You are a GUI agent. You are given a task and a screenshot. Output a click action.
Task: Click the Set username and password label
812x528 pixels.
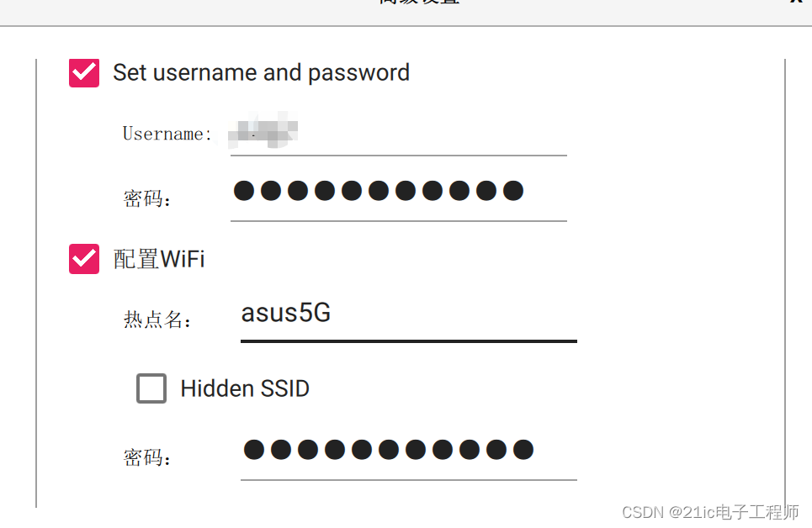click(261, 72)
